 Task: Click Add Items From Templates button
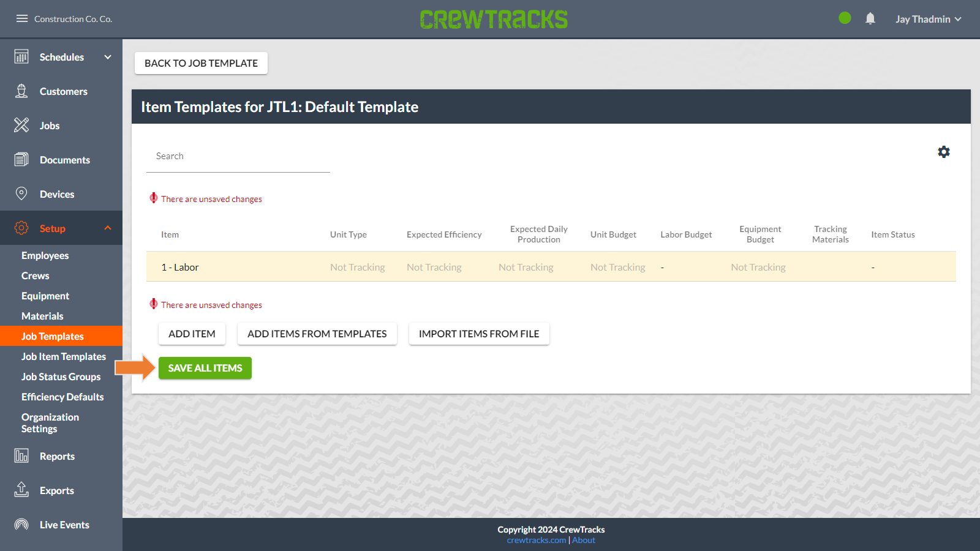317,334
